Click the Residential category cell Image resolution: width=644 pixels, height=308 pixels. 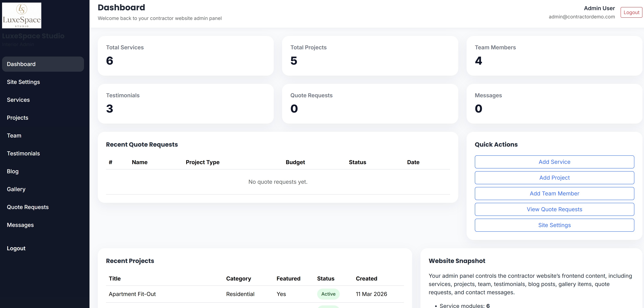240,294
